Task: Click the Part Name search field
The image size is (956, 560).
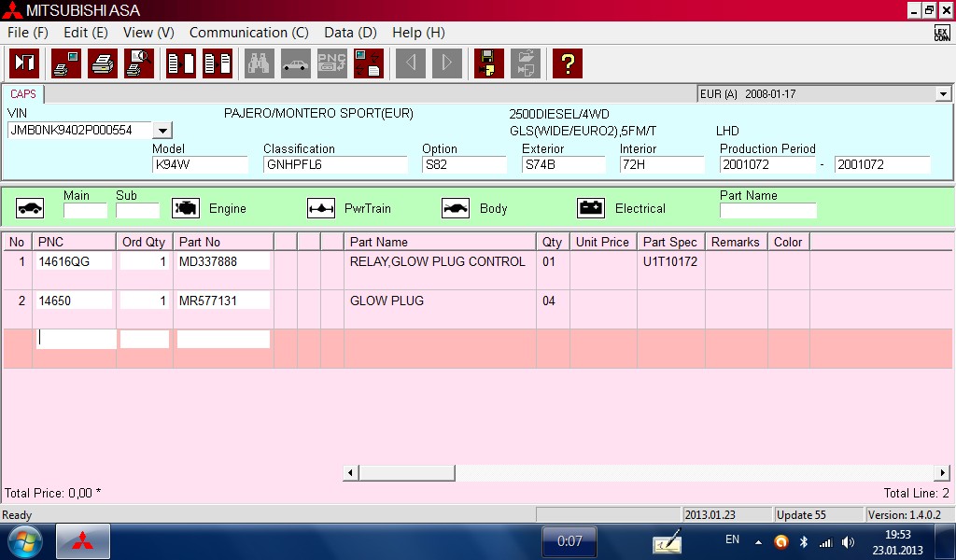Action: [x=767, y=211]
